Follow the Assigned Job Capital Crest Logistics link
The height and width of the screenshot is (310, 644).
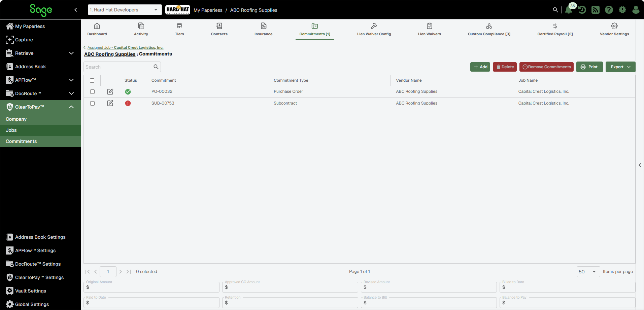(125, 47)
